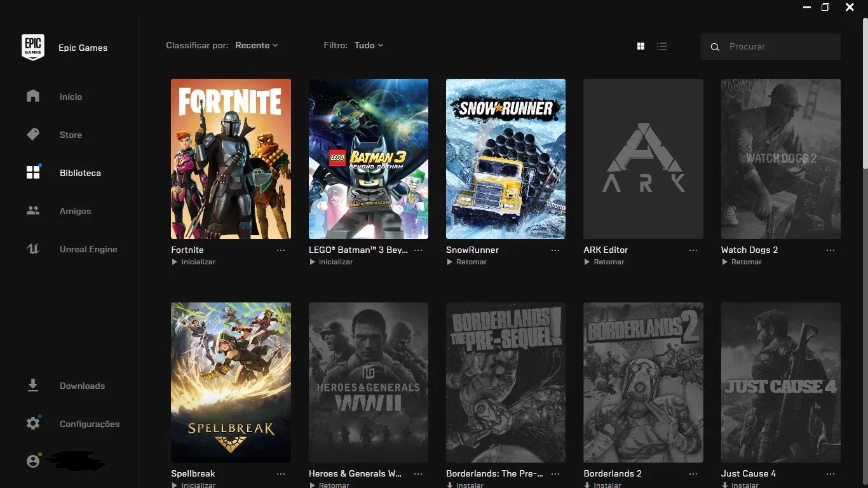Launch LEGO Batman 3 via Inicializar
Image resolution: width=868 pixels, height=488 pixels.
point(331,262)
